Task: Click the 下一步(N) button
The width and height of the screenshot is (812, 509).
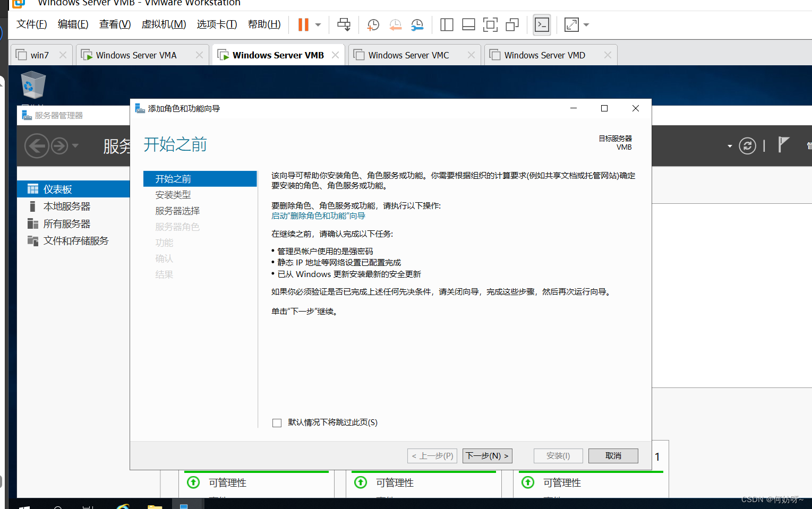Action: click(487, 456)
